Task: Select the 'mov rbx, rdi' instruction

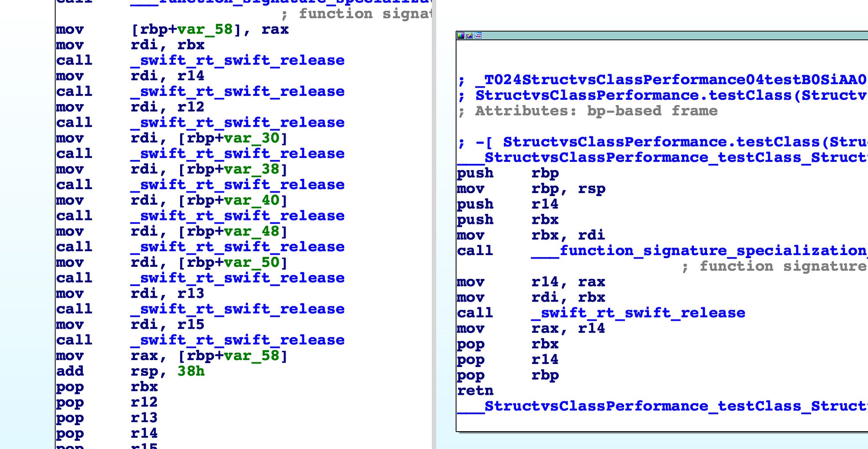Action: [x=531, y=236]
